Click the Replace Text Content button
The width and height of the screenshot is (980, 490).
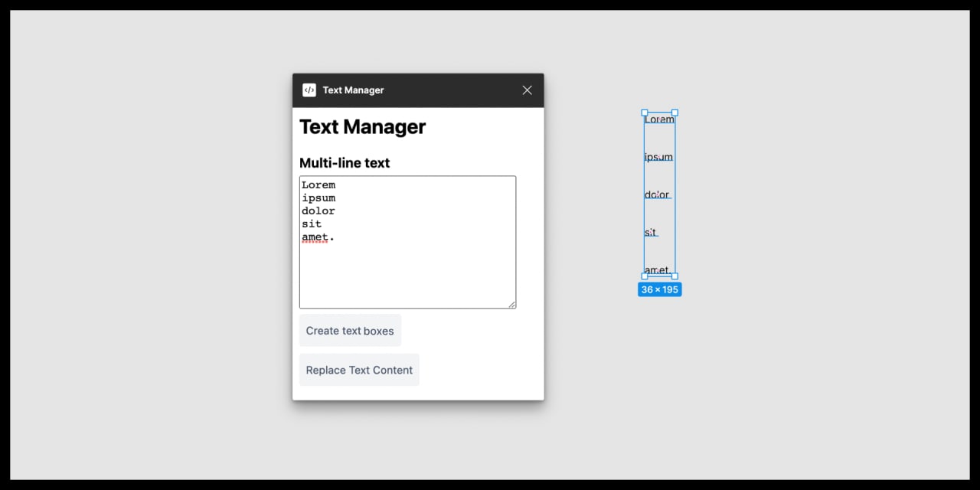[359, 370]
